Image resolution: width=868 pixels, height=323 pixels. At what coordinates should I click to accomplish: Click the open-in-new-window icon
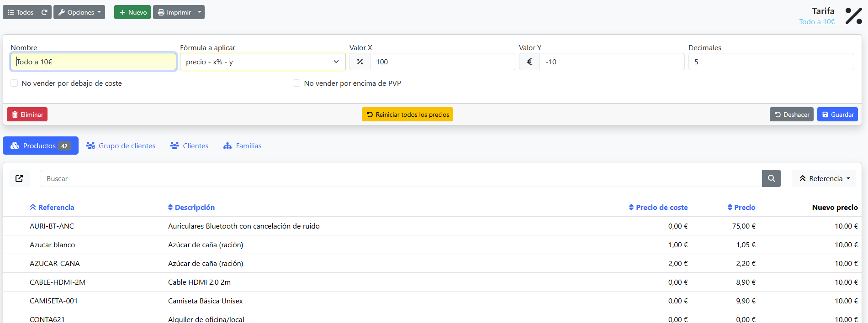[19, 178]
